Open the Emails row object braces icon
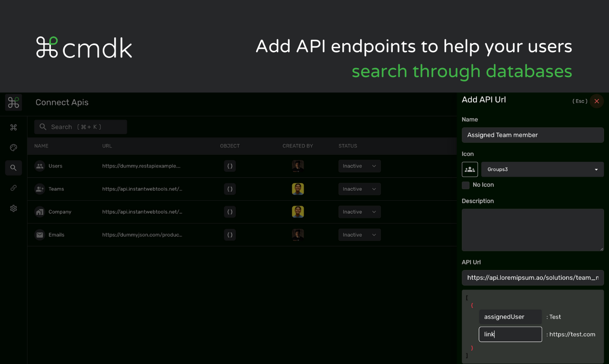609x364 pixels. point(230,235)
